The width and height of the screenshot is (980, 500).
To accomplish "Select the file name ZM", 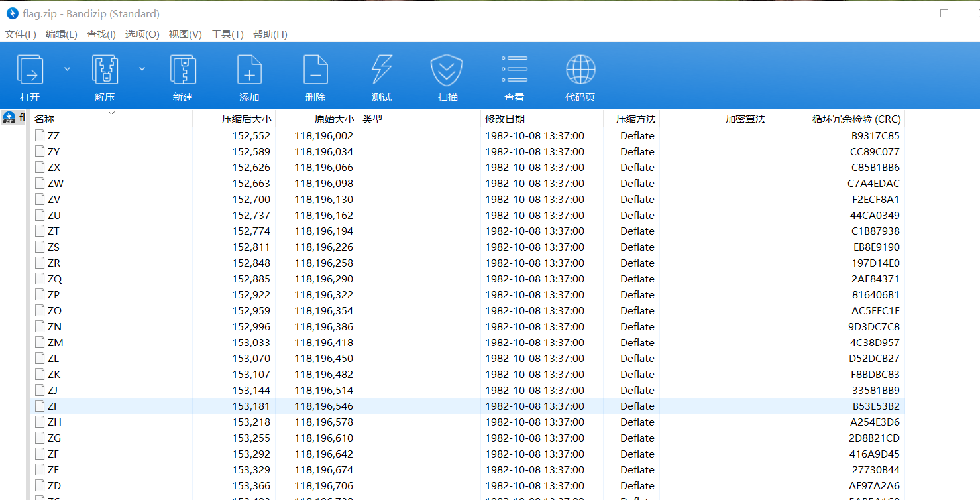I will 56,343.
